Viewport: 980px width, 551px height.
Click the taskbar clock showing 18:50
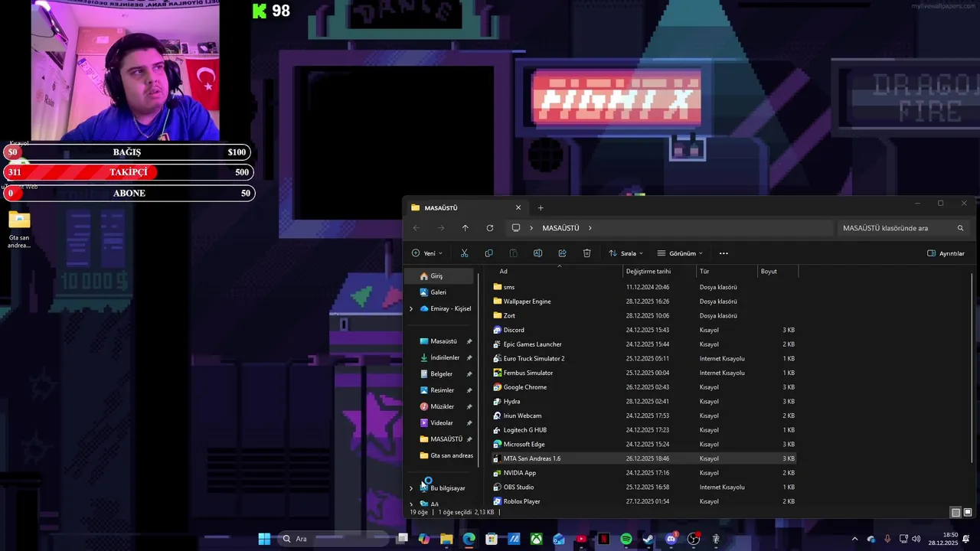pyautogui.click(x=943, y=539)
